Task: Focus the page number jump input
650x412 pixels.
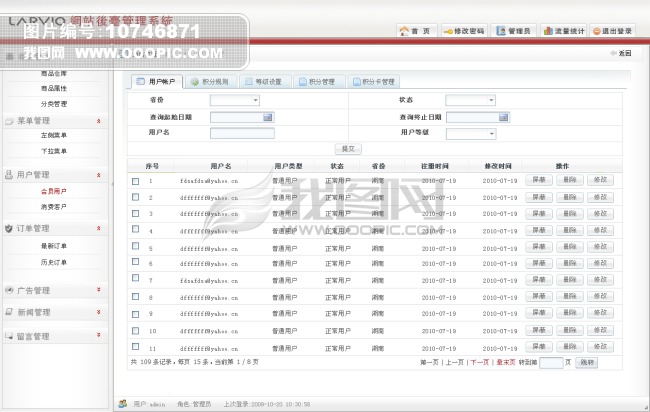Action: [x=551, y=363]
